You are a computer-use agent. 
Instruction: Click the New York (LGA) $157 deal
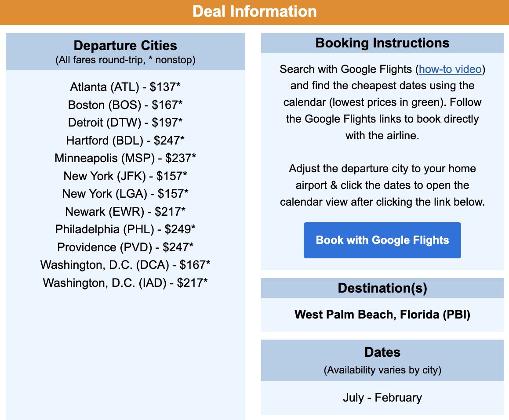point(126,194)
